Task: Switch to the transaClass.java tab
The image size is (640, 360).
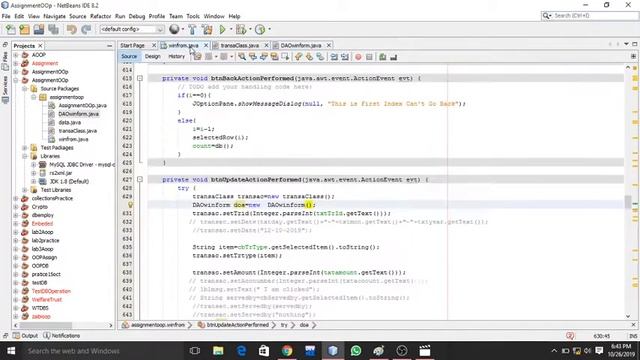Action: click(240, 45)
